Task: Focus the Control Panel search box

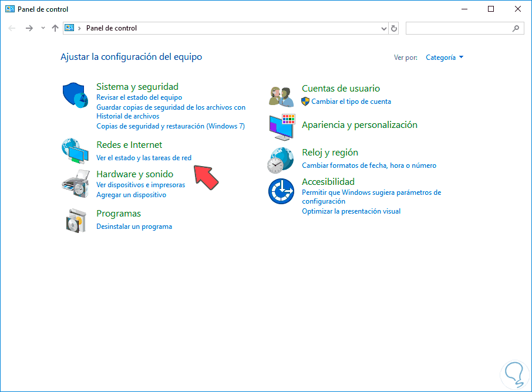Action: [x=465, y=29]
